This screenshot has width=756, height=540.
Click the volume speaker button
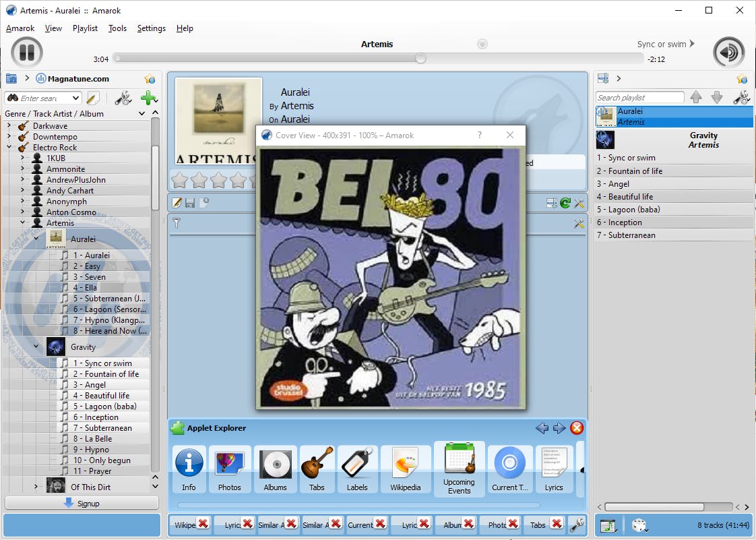tap(728, 52)
